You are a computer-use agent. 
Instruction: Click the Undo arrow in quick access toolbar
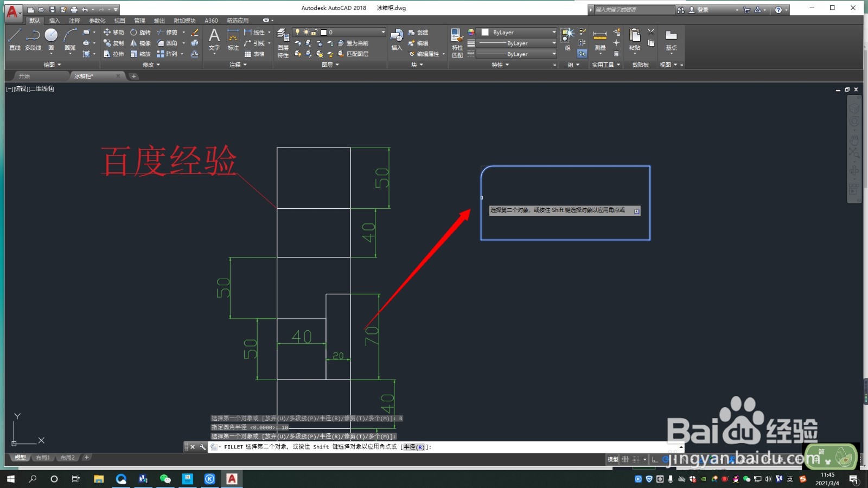tap(85, 10)
